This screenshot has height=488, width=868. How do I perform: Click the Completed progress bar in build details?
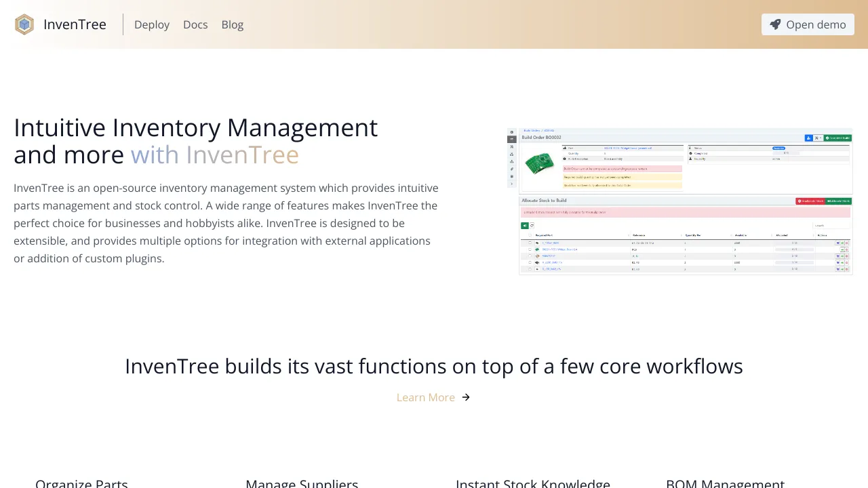coord(786,153)
